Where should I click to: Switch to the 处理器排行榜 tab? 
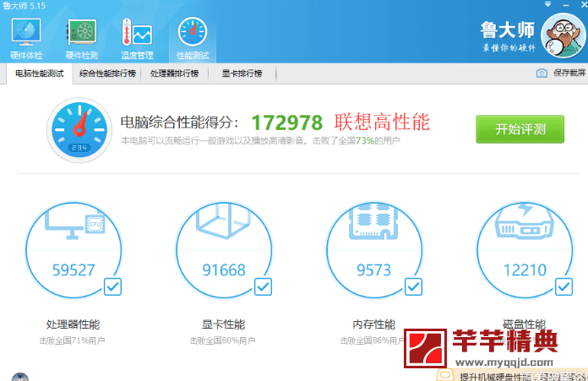[x=174, y=73]
